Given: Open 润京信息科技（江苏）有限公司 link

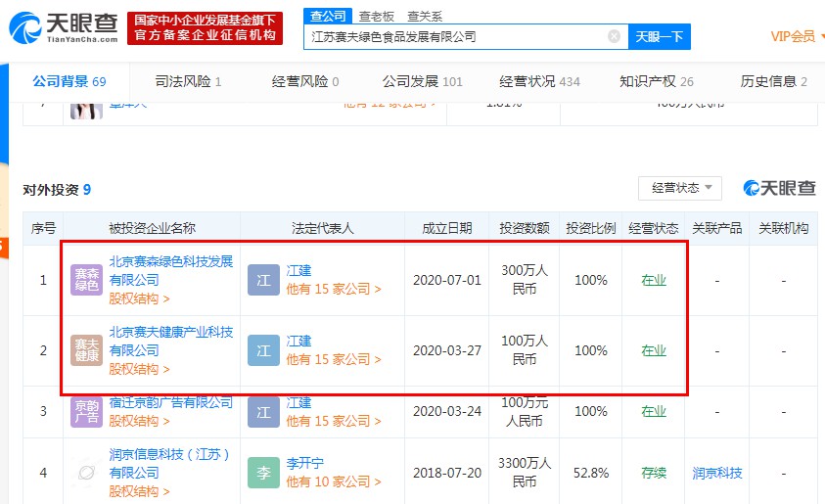Looking at the screenshot, I should click(169, 464).
